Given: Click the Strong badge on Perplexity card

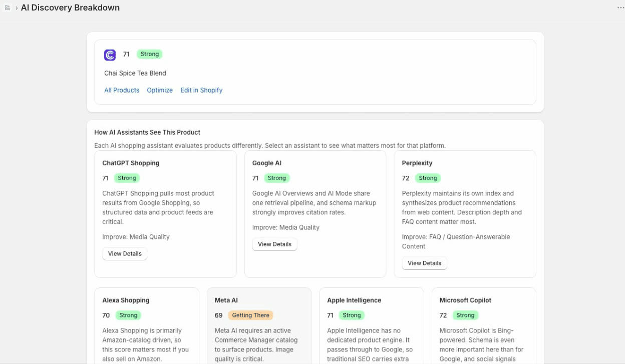Looking at the screenshot, I should coord(428,178).
